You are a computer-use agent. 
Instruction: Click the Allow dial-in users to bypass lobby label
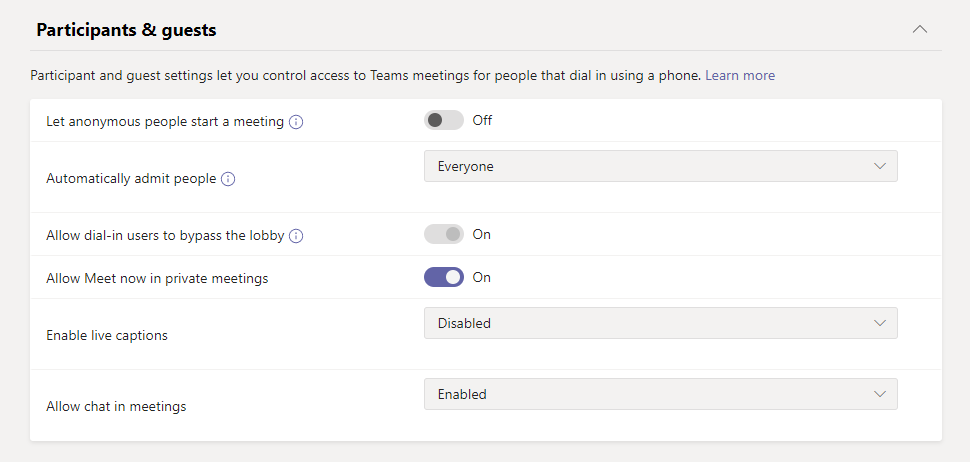tap(165, 235)
